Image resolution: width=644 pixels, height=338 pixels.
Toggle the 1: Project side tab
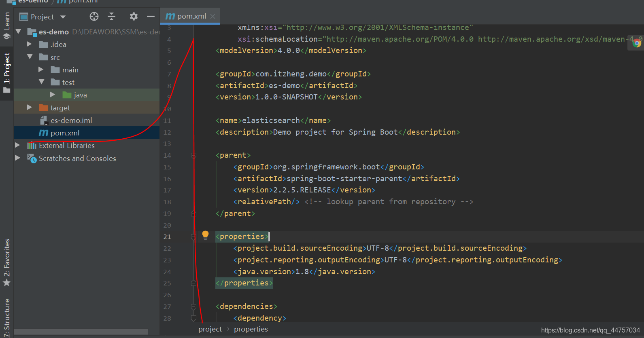[7, 73]
